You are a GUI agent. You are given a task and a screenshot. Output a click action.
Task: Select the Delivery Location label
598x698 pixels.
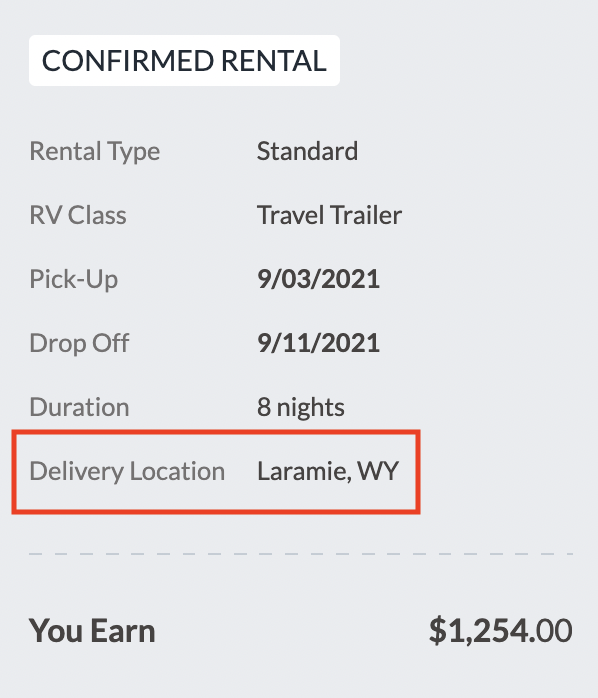point(127,471)
